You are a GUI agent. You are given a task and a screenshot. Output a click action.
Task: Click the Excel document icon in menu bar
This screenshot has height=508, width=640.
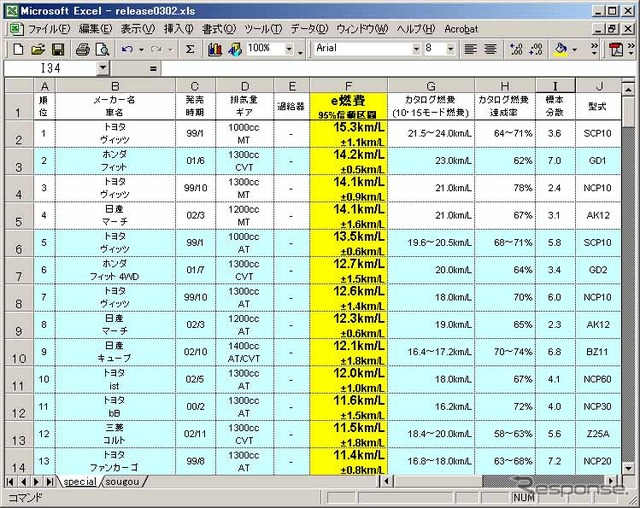16,29
